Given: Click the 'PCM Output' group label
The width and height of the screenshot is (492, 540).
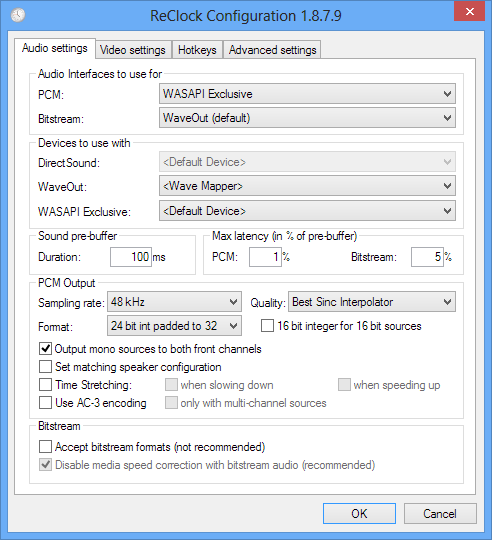Looking at the screenshot, I should point(66,283).
